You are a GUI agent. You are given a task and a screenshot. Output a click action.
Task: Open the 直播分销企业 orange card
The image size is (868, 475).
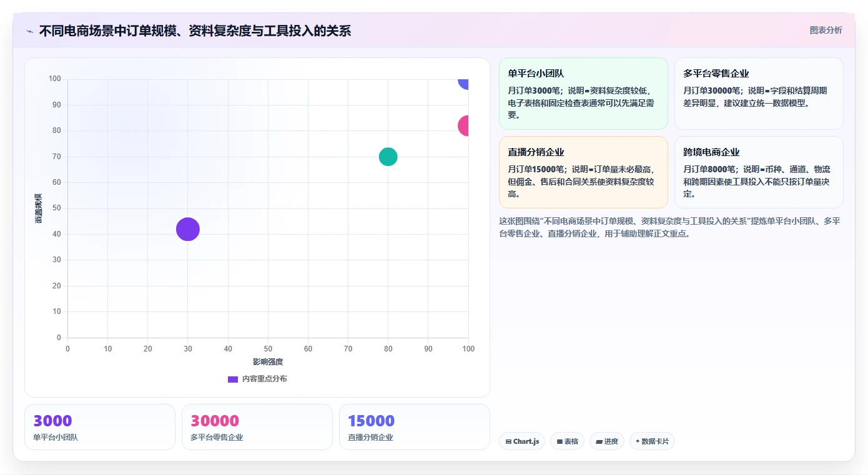point(583,172)
